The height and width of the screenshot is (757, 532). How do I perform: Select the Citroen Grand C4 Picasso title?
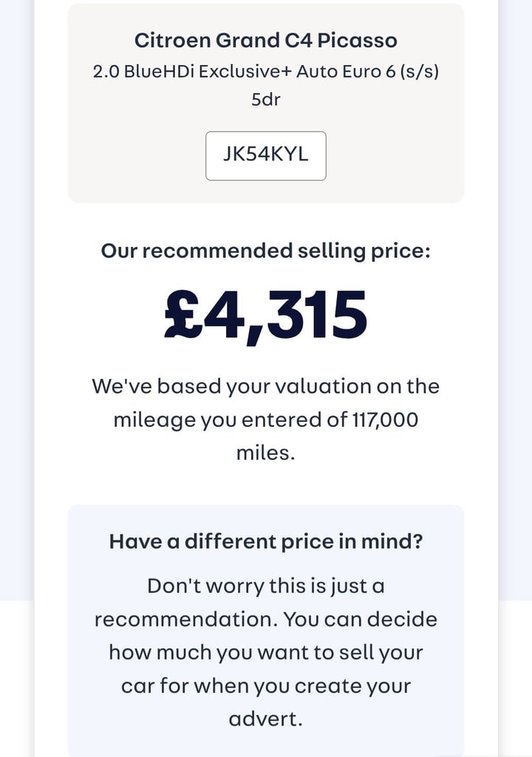coord(265,40)
